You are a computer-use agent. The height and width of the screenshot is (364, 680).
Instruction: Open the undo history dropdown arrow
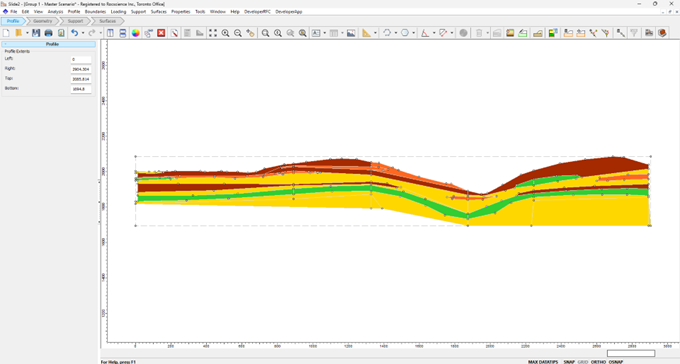[83, 33]
